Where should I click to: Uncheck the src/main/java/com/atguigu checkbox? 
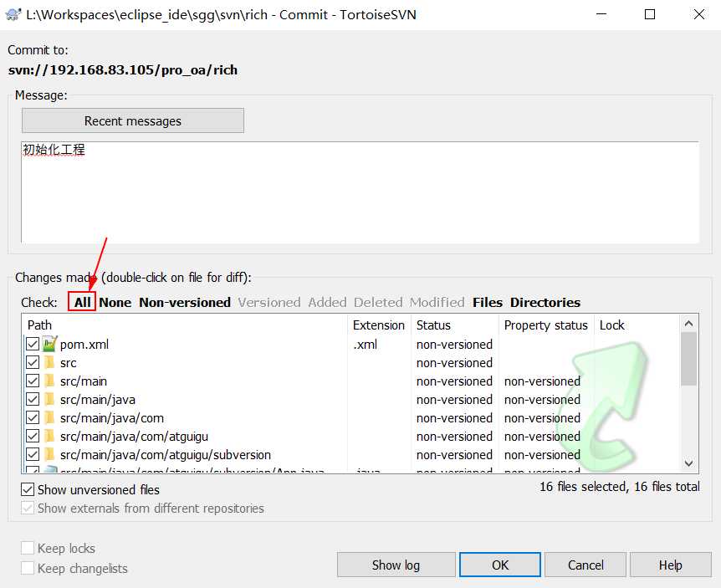point(33,437)
